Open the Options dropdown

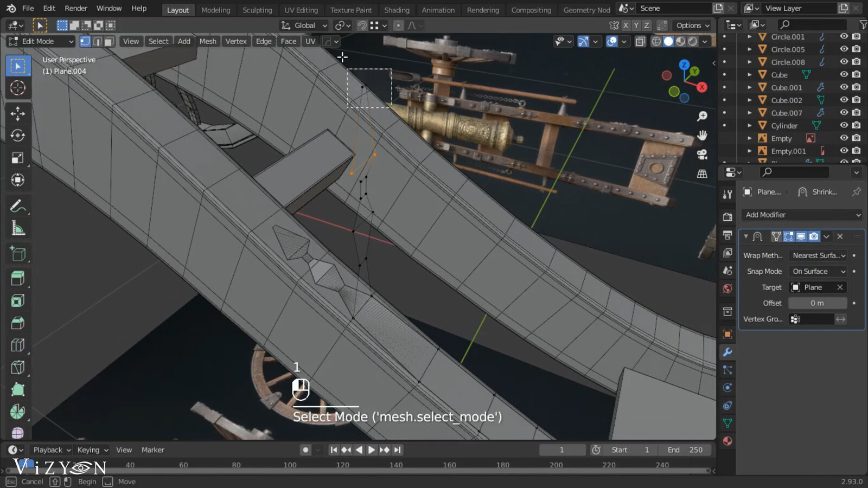(x=693, y=25)
